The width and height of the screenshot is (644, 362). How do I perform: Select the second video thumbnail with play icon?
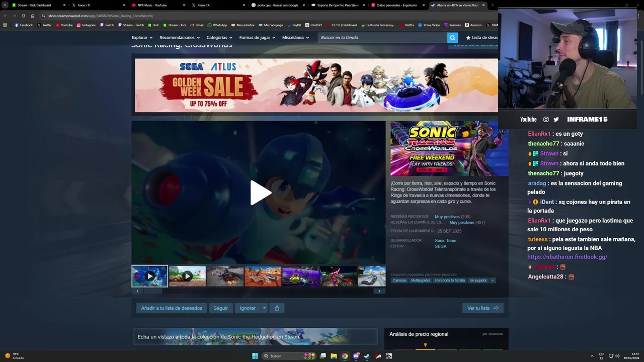187,276
